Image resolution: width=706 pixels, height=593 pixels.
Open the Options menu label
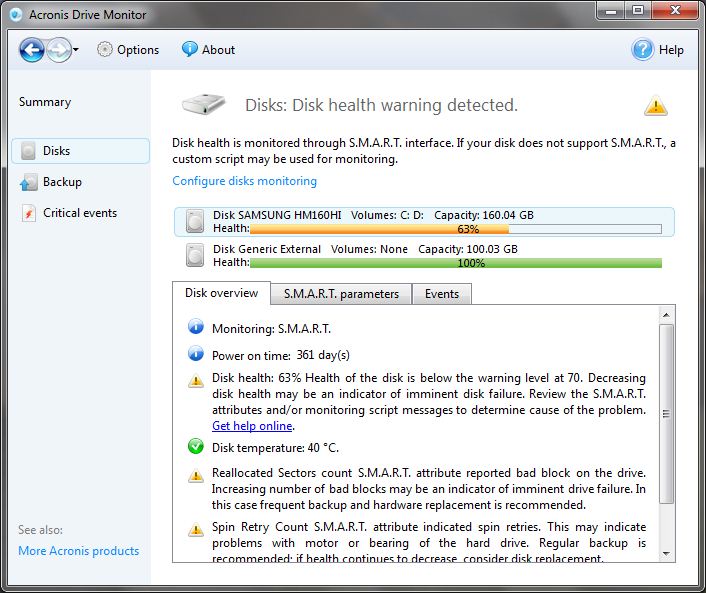(138, 50)
